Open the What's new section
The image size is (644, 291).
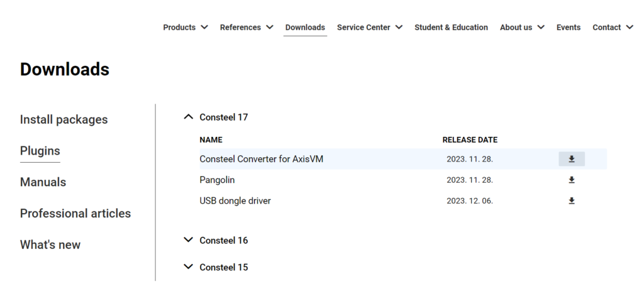50,244
